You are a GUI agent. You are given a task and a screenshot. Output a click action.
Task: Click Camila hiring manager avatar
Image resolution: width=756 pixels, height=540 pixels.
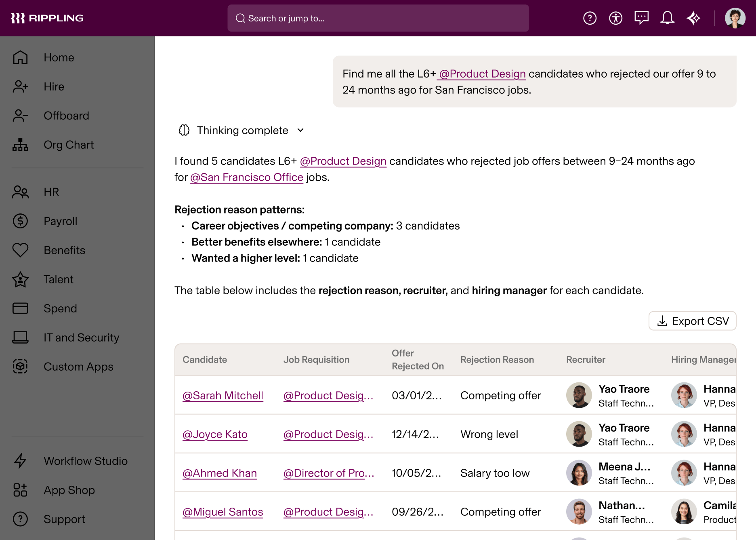click(x=684, y=512)
